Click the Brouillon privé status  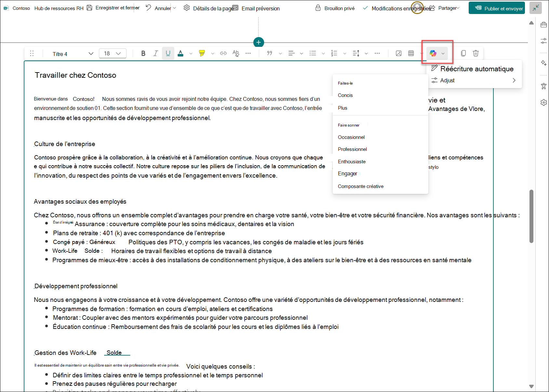pyautogui.click(x=335, y=8)
